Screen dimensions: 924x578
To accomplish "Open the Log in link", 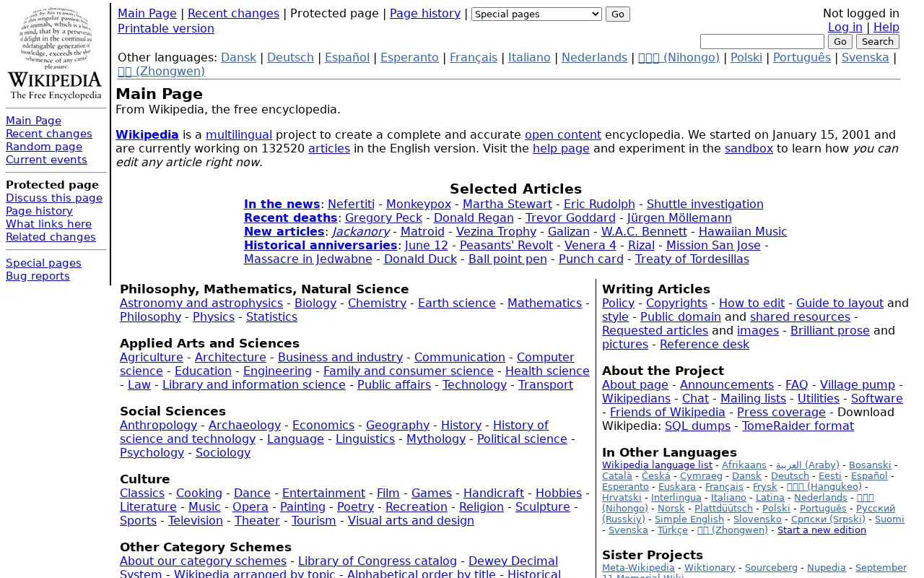I will coord(845,27).
